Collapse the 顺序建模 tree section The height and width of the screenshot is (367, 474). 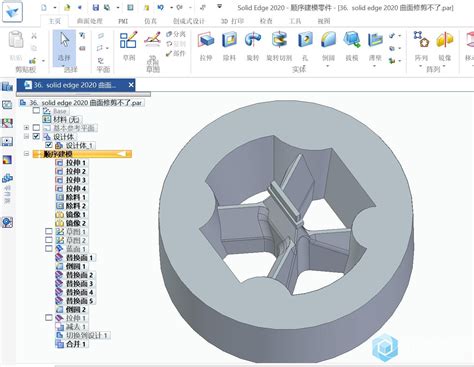pos(26,154)
